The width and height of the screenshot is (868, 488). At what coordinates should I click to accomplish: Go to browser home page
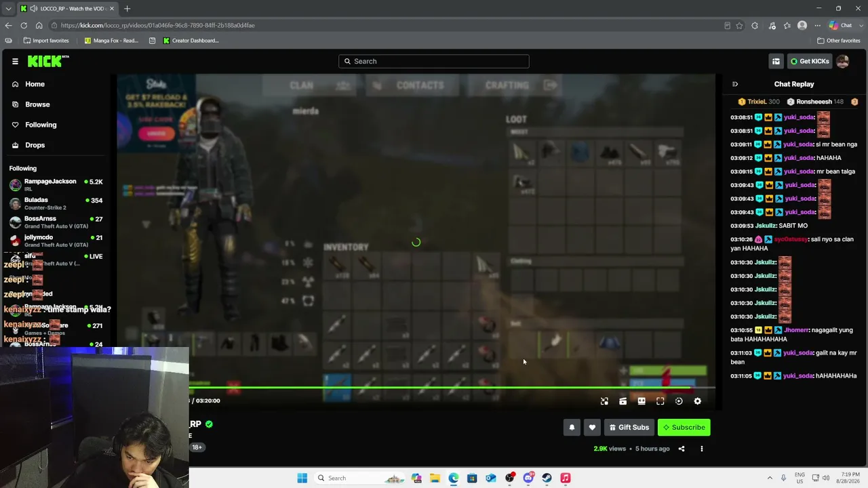[x=39, y=25]
